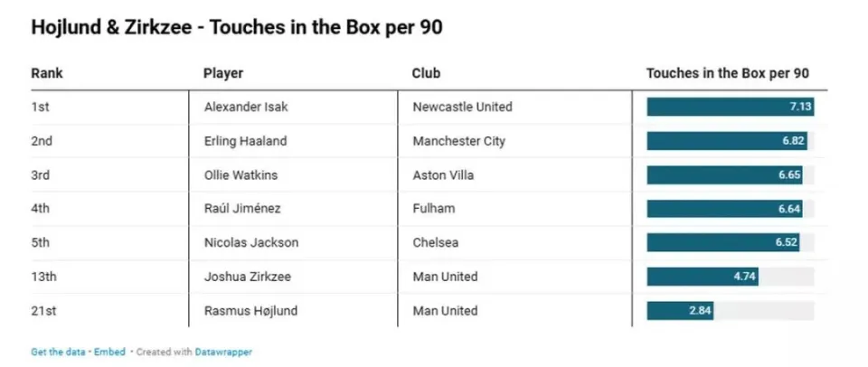Click Touches in the Box per 90 header
The width and height of the screenshot is (868, 367).
(x=728, y=73)
